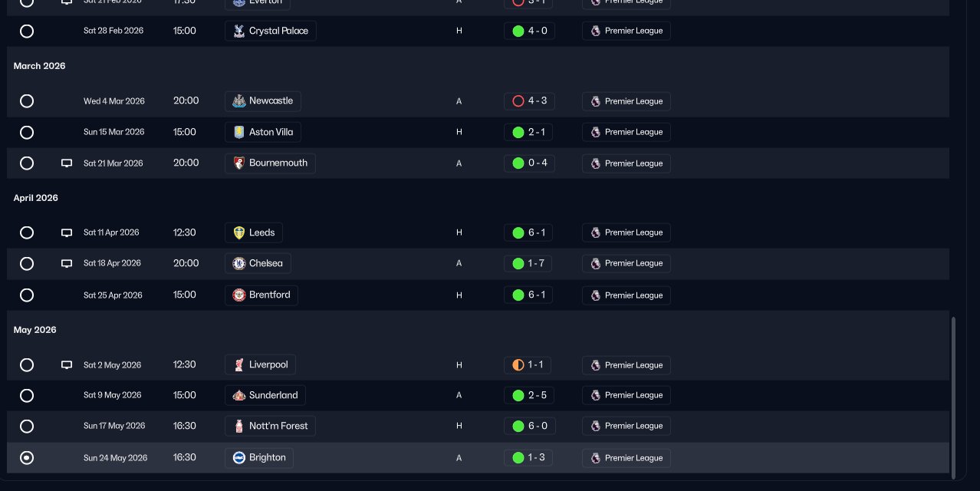Click the Newcastle club badge icon
Viewport: 980px width, 491px height.
[238, 101]
